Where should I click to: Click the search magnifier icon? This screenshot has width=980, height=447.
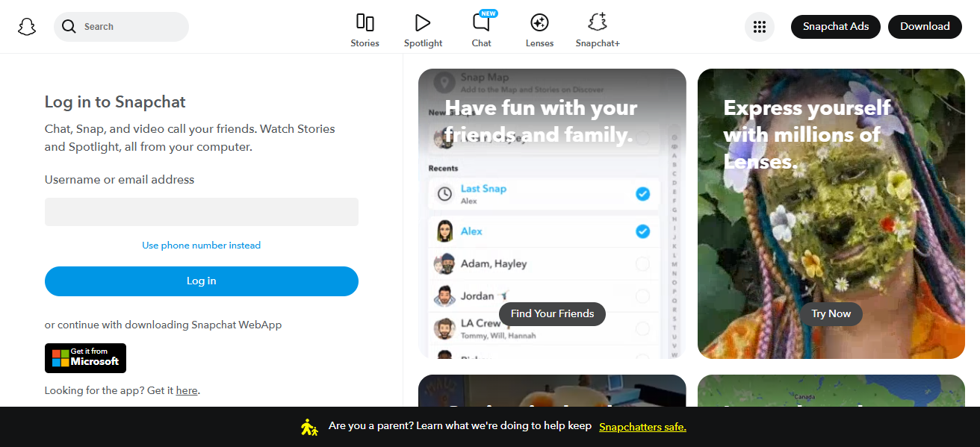pos(69,27)
